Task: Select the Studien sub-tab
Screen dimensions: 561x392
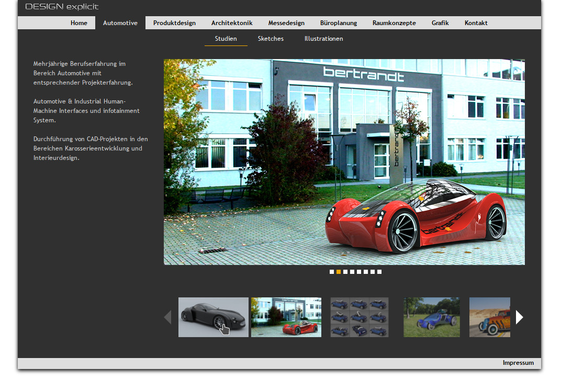Action: (x=226, y=39)
